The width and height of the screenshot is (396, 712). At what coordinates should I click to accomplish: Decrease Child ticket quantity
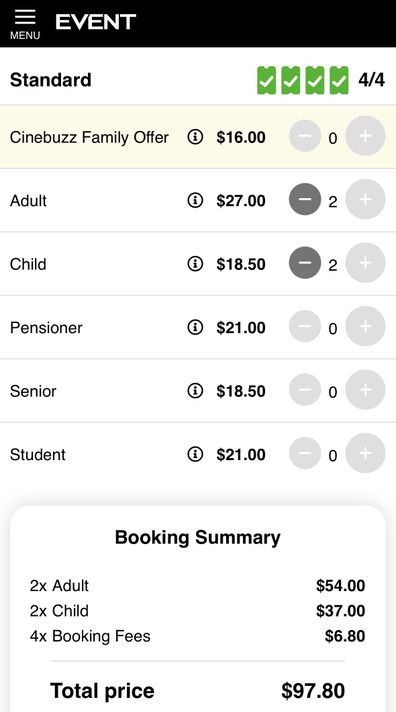click(x=305, y=262)
